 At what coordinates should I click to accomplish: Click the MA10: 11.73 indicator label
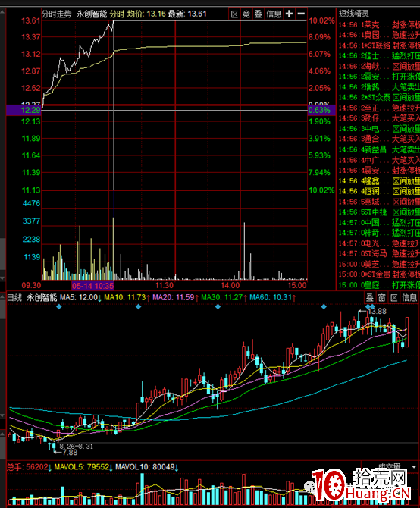(127, 298)
